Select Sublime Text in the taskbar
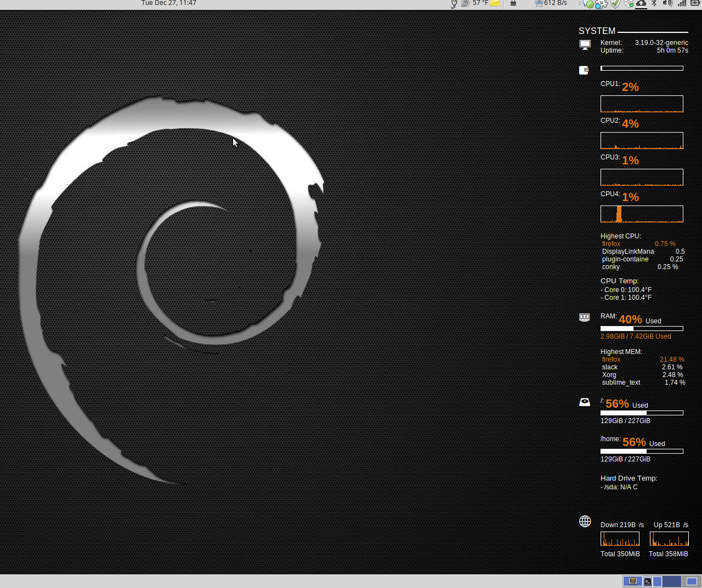This screenshot has height=588, width=702. tap(632, 581)
